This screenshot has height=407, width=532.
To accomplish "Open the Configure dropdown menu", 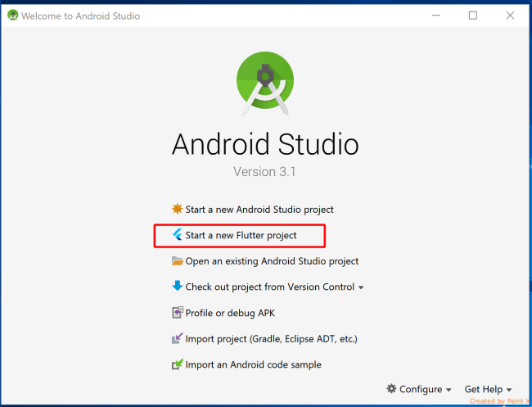I will [x=419, y=389].
